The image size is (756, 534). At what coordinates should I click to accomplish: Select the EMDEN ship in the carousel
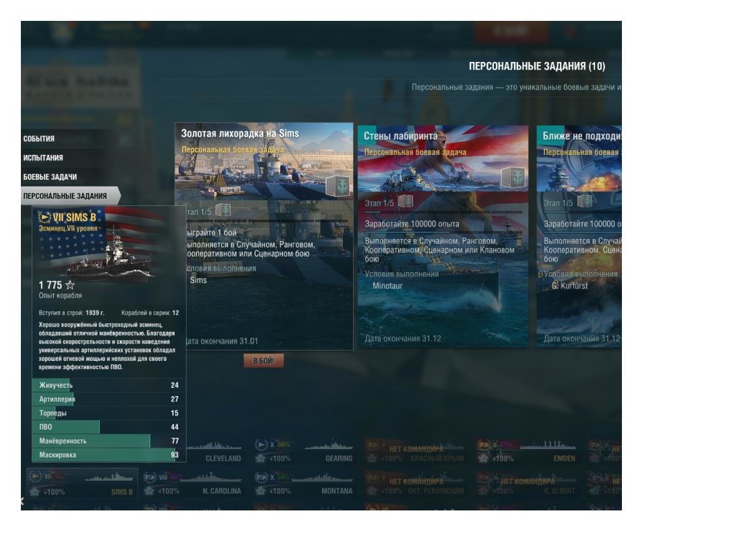pyautogui.click(x=526, y=452)
